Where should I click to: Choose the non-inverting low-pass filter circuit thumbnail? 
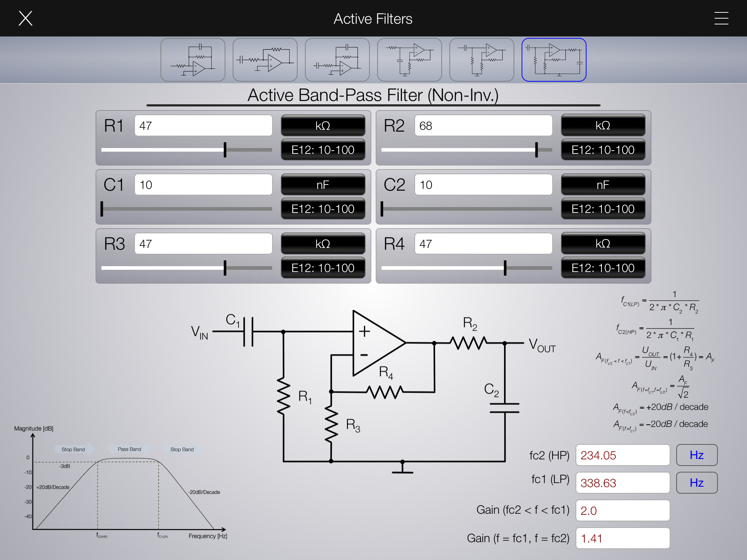coord(409,60)
